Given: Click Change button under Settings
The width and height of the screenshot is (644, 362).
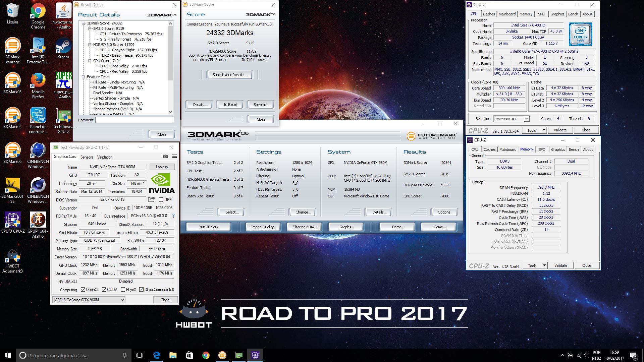Looking at the screenshot, I should (x=303, y=212).
